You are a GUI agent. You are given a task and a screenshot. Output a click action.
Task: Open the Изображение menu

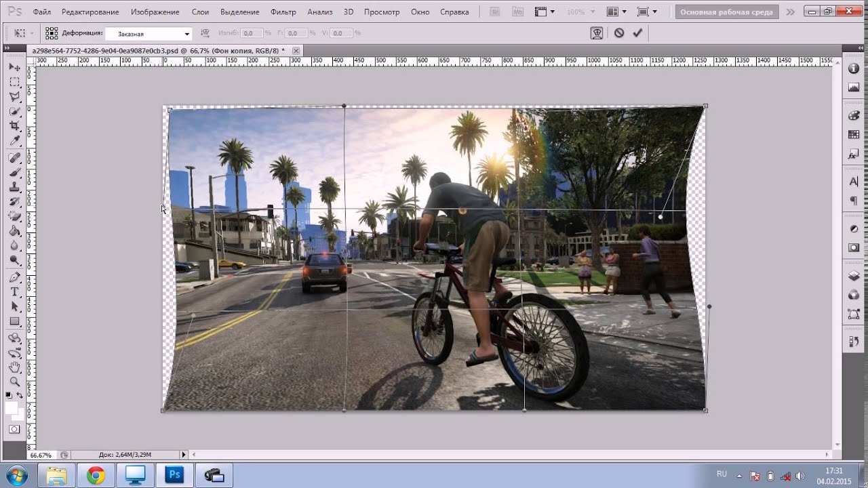tap(155, 12)
